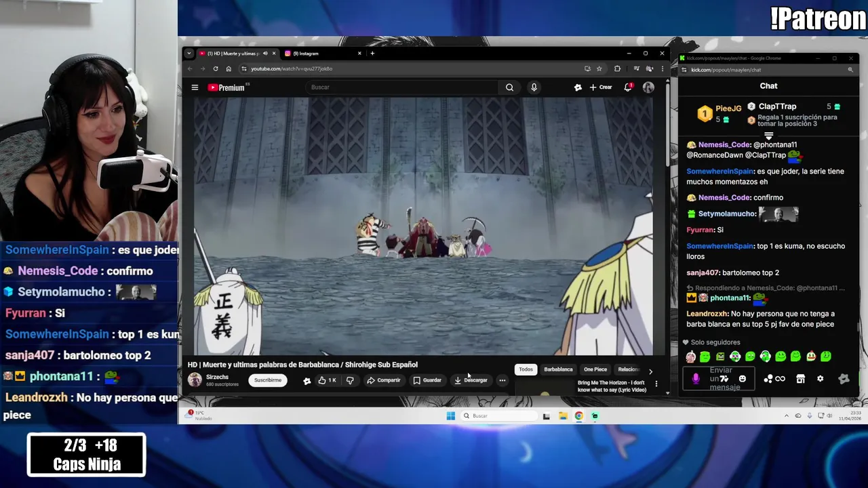Open the Bring Me The Horizon suggested video

(612, 386)
